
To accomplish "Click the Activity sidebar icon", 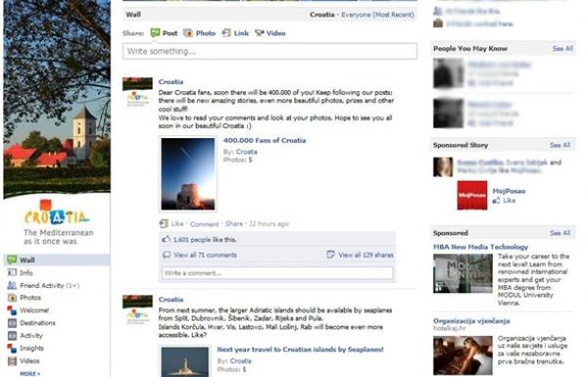I will (x=13, y=336).
